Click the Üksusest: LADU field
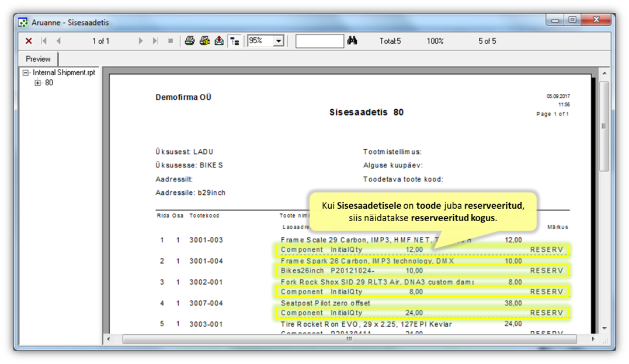The image size is (629, 364). pos(185,152)
